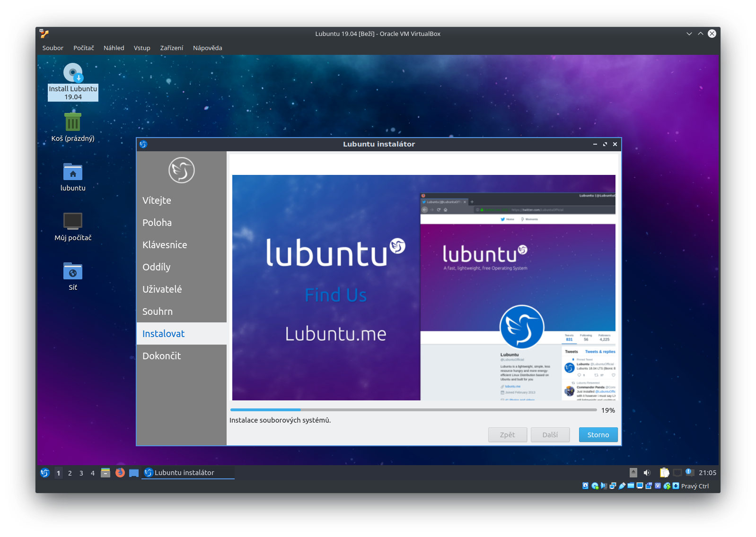756x537 pixels.
Task: Launch the file manager from panel
Action: pos(105,473)
